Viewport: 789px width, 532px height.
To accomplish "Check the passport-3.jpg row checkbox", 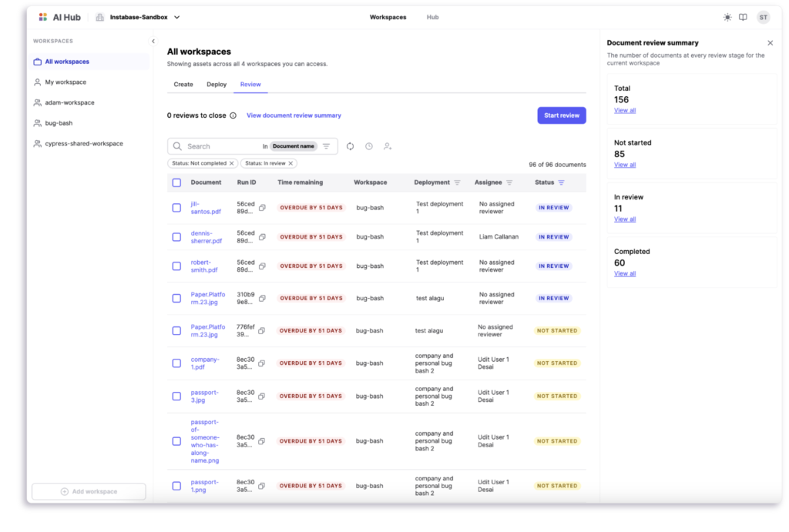I will (176, 396).
